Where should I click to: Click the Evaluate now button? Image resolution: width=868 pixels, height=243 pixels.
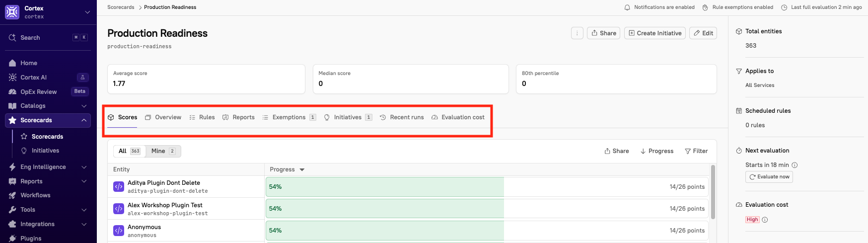click(769, 177)
